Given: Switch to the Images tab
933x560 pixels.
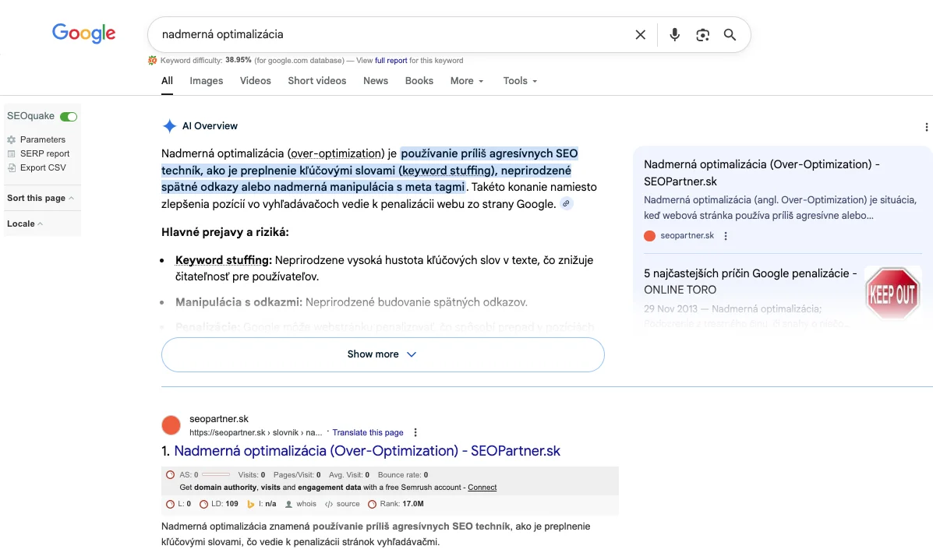Looking at the screenshot, I should [206, 81].
